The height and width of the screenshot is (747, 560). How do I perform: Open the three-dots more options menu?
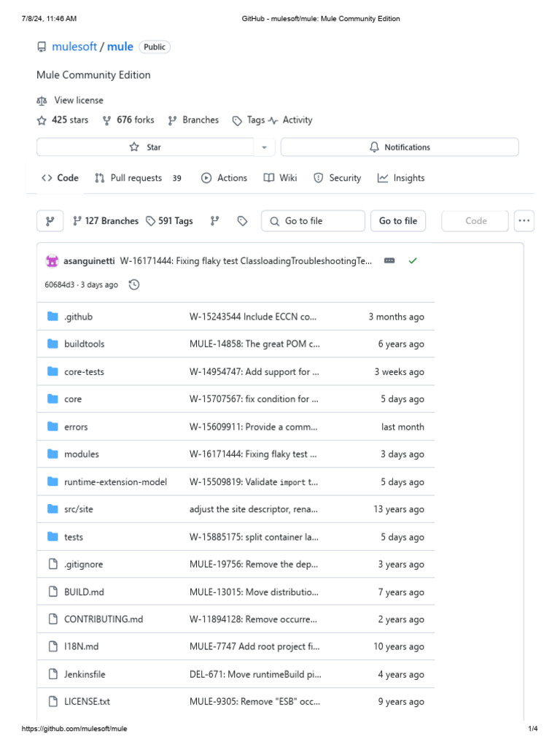[524, 221]
